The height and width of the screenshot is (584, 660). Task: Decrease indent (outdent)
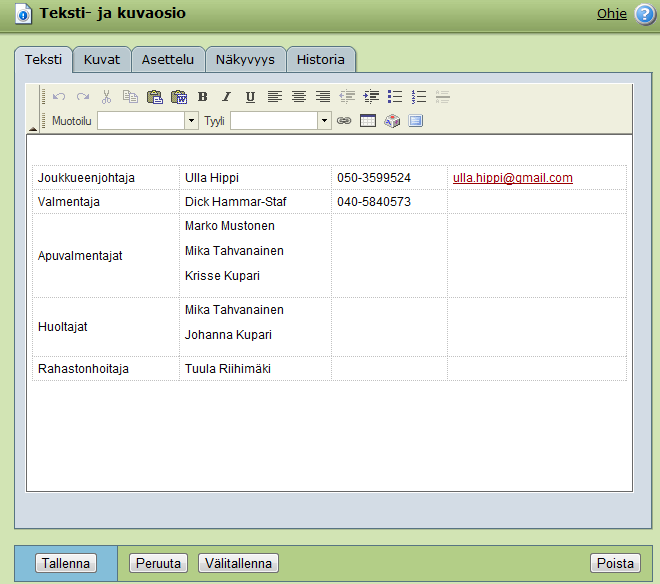[347, 97]
